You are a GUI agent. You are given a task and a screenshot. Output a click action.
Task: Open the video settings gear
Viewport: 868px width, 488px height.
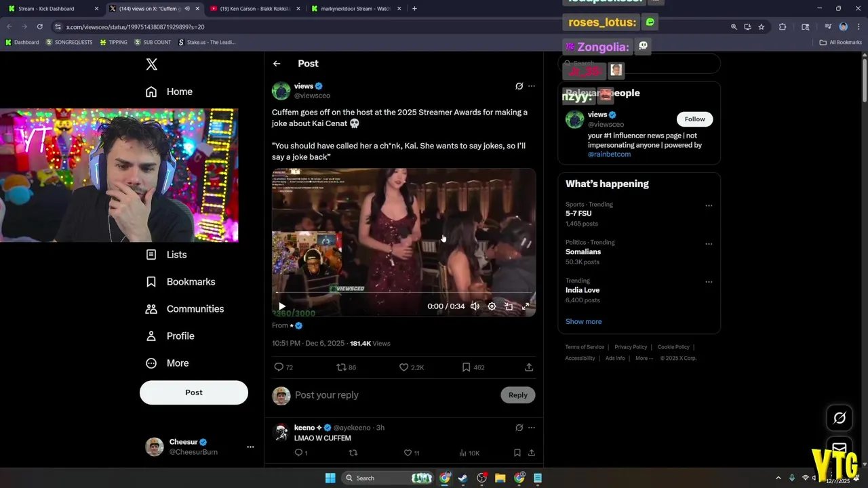point(492,306)
